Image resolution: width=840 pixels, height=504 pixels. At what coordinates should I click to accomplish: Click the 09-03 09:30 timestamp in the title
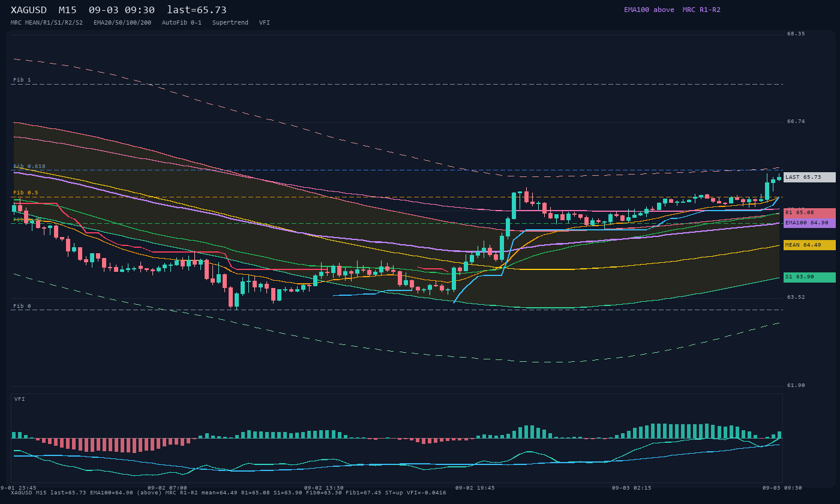coord(122,10)
